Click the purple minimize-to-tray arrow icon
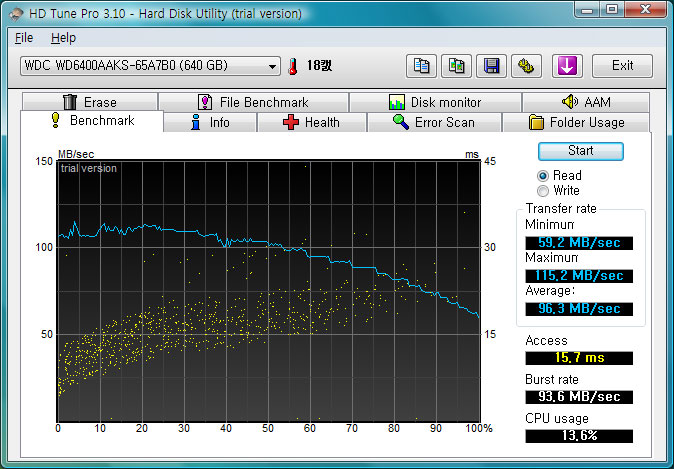Image resolution: width=674 pixels, height=469 pixels. [566, 66]
